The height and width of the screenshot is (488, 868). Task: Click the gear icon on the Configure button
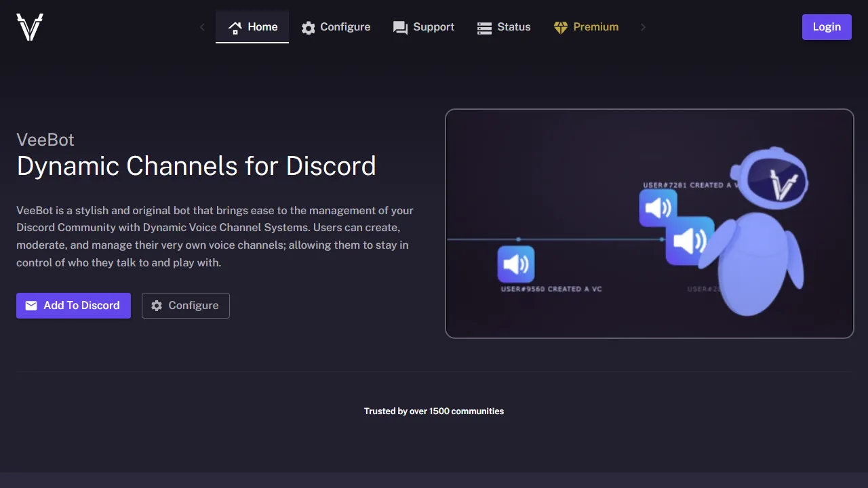[x=156, y=306]
